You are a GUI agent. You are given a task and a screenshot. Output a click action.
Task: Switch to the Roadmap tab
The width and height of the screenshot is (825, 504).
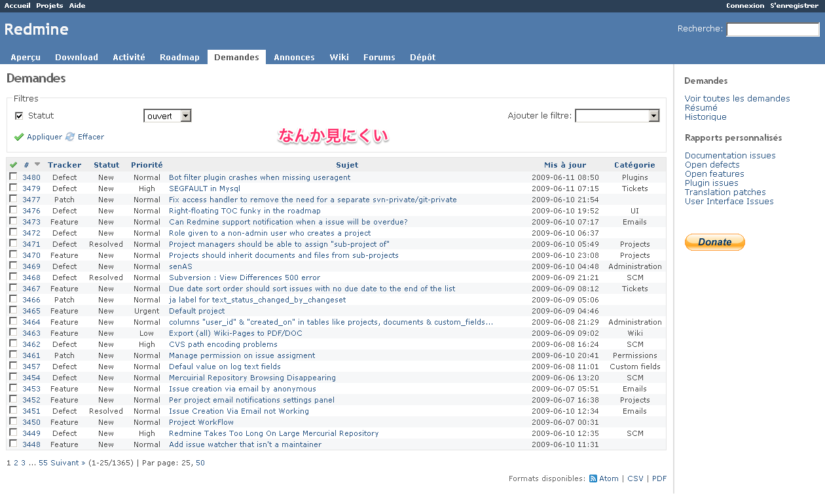pos(179,57)
